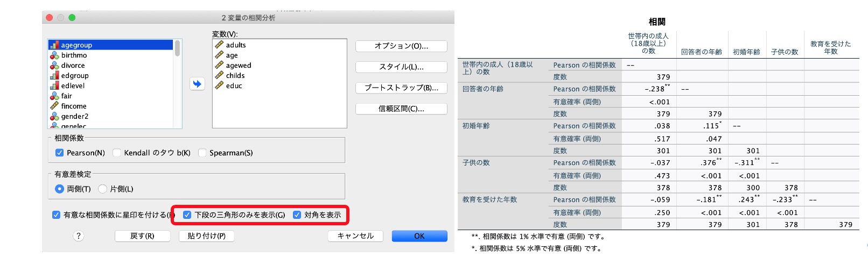The width and height of the screenshot is (868, 257).
Task: Toggle 下段の三角形のみを表示(G) checkbox
Action: 187,215
